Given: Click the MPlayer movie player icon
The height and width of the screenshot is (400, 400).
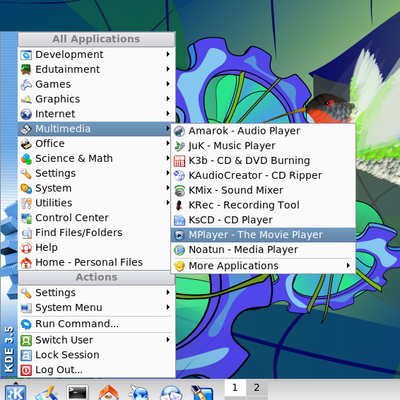Looking at the screenshot, I should [179, 235].
